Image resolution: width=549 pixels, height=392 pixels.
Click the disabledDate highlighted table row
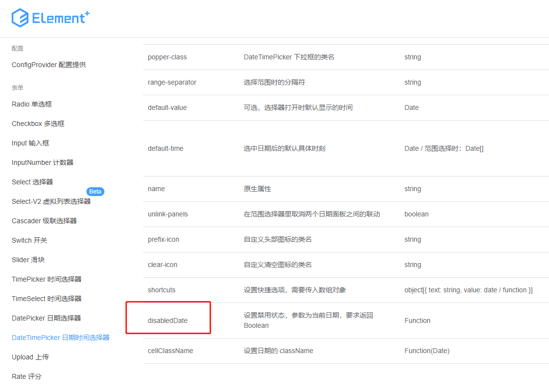click(168, 318)
